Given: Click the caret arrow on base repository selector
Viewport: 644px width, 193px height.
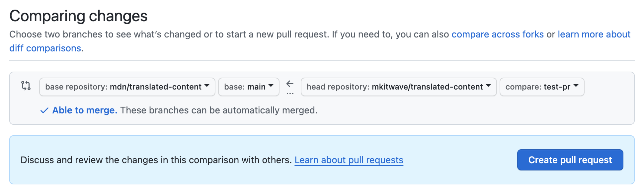Looking at the screenshot, I should pos(207,86).
